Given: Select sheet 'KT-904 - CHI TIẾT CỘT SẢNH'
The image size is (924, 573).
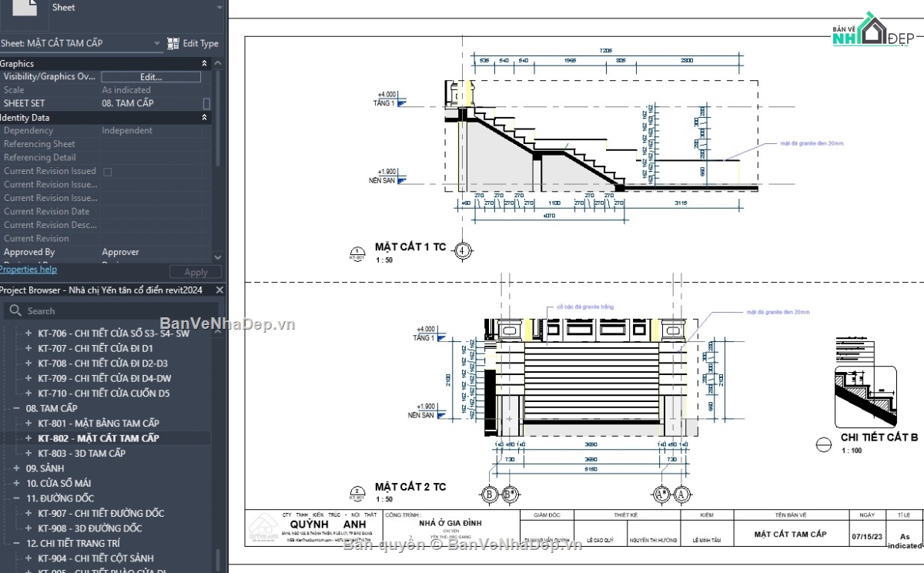Looking at the screenshot, I should click(x=95, y=558).
